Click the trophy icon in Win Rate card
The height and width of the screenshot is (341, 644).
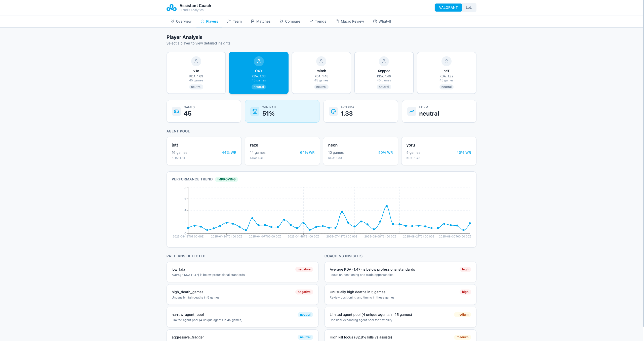(x=255, y=111)
